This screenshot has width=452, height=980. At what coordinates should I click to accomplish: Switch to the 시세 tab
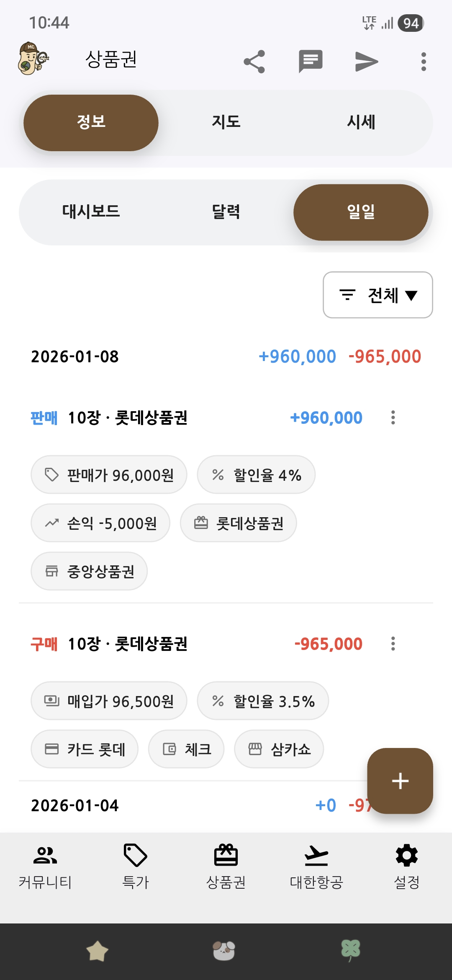coord(361,122)
